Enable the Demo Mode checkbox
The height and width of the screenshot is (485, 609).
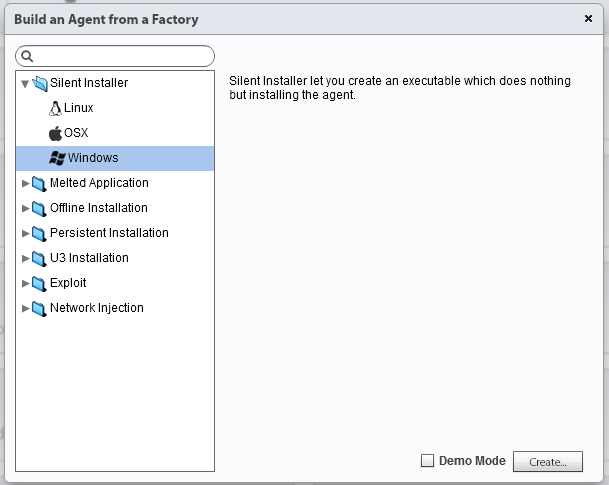428,461
